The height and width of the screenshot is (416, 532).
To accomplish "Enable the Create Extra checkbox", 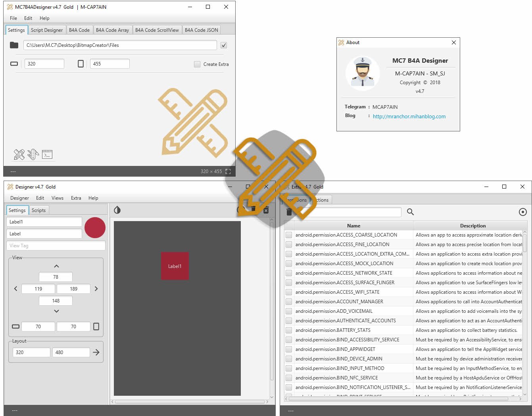I will (x=197, y=64).
